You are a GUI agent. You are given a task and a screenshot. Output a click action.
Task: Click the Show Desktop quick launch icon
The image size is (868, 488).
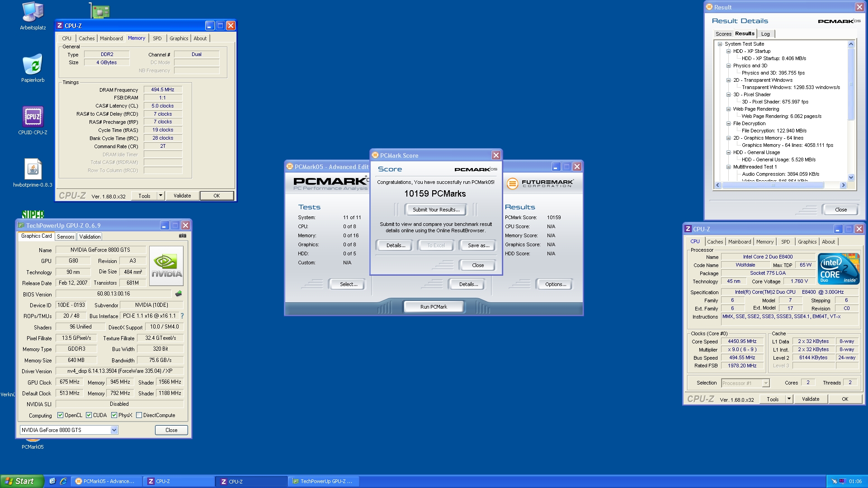click(52, 481)
